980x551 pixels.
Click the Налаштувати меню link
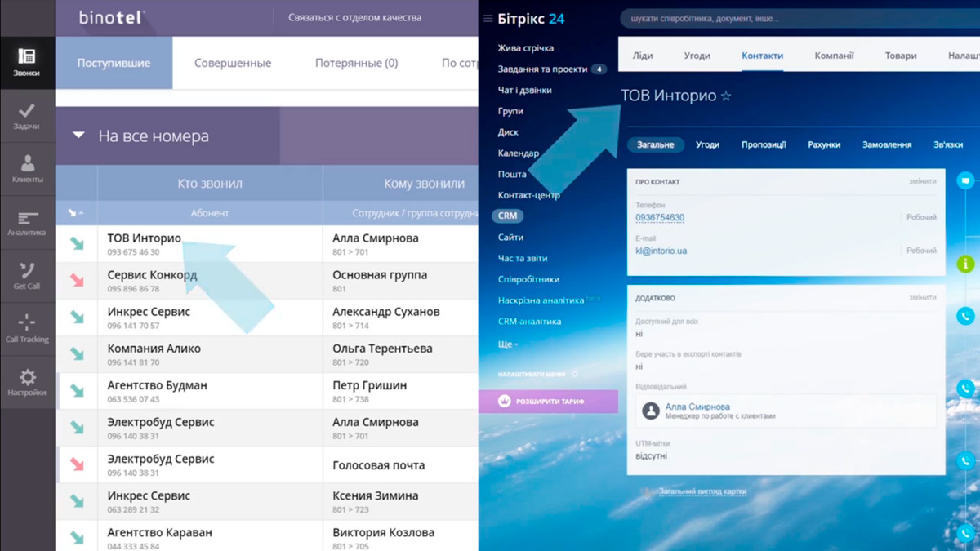[x=532, y=374]
